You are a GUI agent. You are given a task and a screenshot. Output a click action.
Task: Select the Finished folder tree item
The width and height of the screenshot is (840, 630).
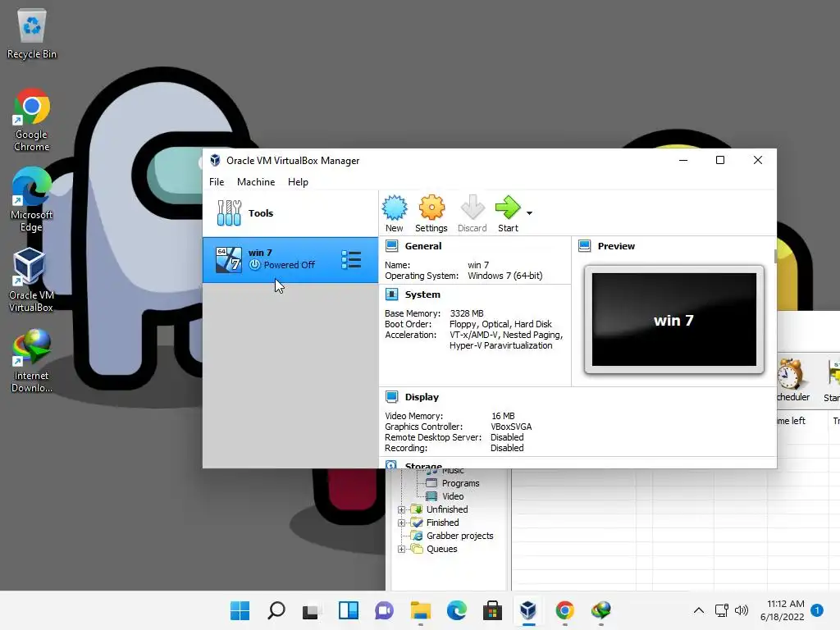(x=442, y=523)
